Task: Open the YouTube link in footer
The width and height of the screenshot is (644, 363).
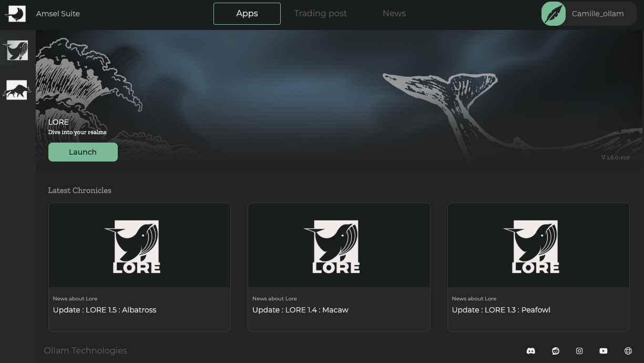Action: pyautogui.click(x=604, y=351)
